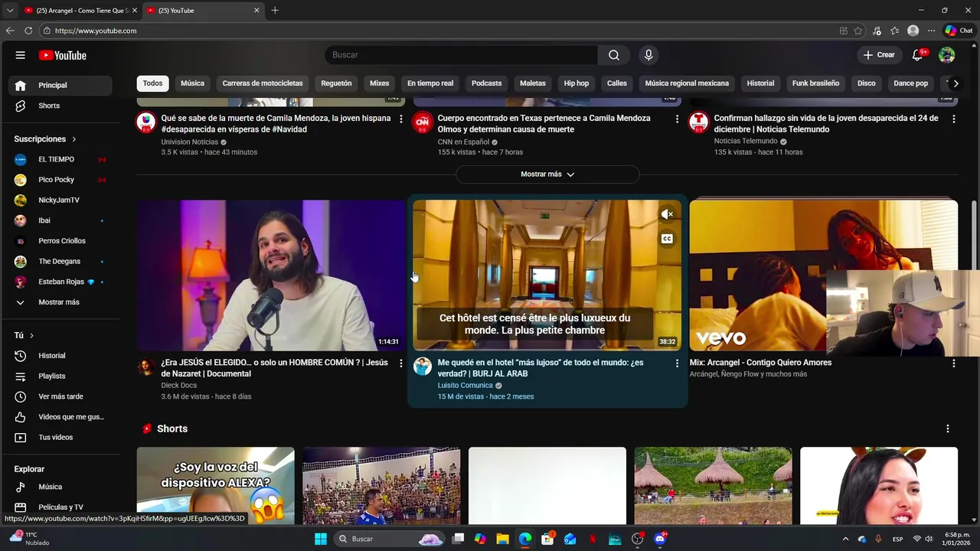980x551 pixels.
Task: Open The Deegans subscription channel
Action: (60, 262)
